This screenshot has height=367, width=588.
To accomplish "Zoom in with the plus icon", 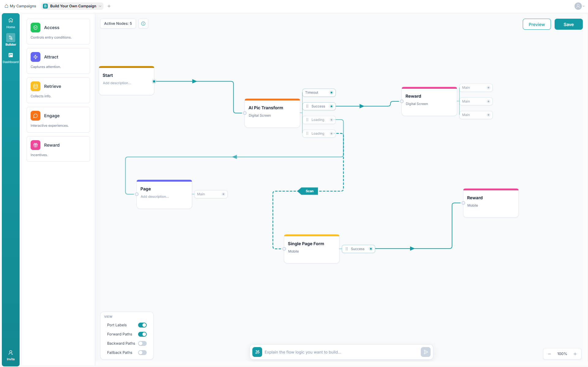I will point(575,354).
